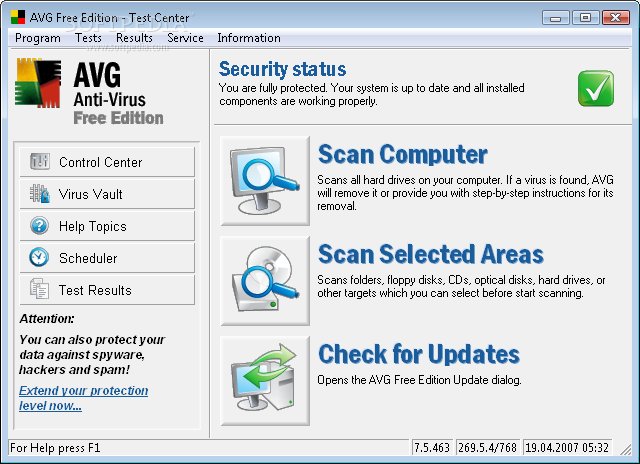
Task: Click the AVG Free Edition title bar text
Action: click(x=109, y=18)
